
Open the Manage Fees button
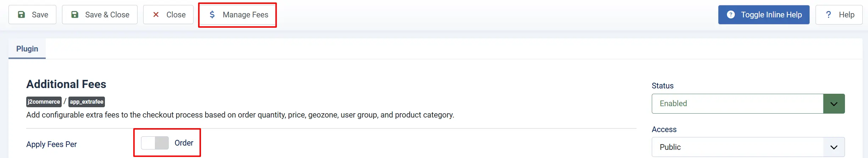[238, 15]
